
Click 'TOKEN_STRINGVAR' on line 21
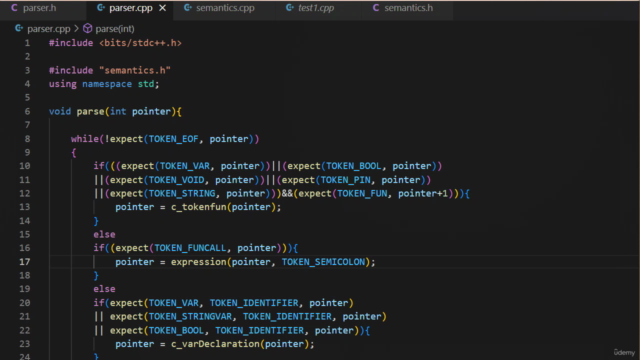[x=190, y=316]
